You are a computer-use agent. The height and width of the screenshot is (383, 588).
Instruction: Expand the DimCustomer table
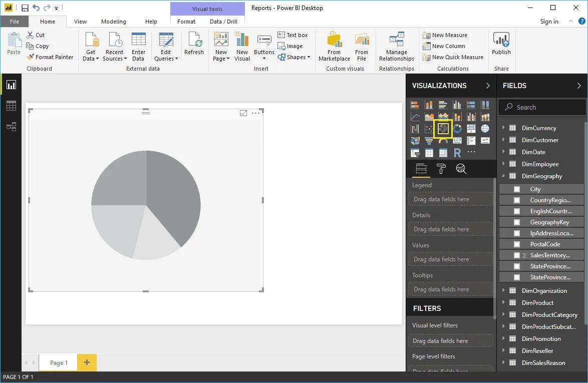tap(503, 140)
